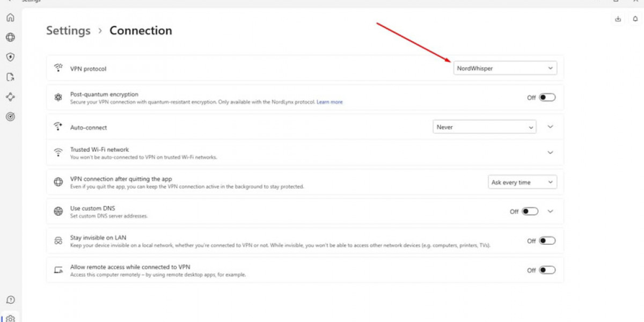Image resolution: width=644 pixels, height=322 pixels.
Task: Click the Learn more link
Action: point(330,102)
